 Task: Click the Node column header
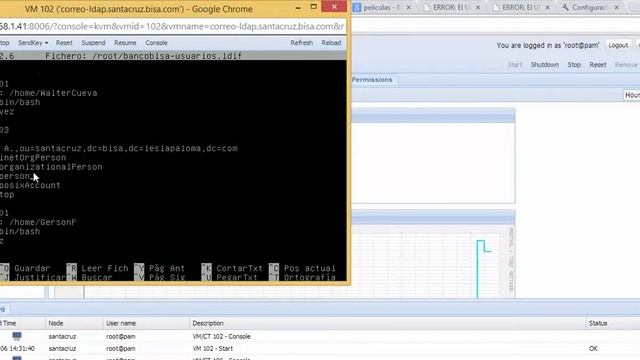click(x=74, y=323)
